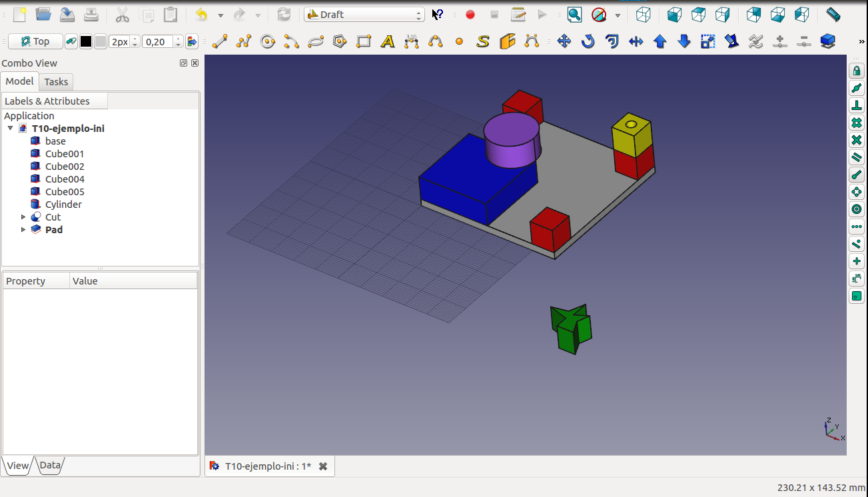Expand the Pad tree item
The height and width of the screenshot is (497, 868).
pyautogui.click(x=23, y=230)
